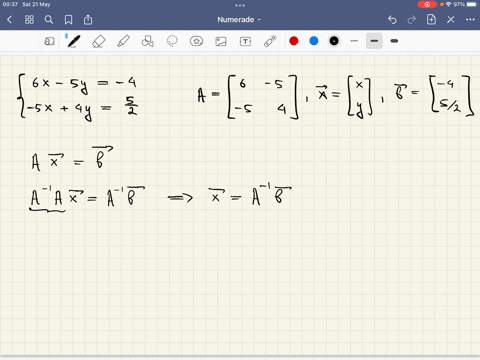Select the Image insert tool
The image size is (480, 360).
coord(221,41)
